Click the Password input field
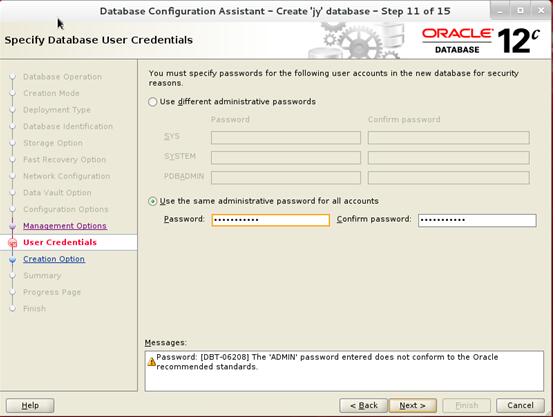 pyautogui.click(x=271, y=220)
